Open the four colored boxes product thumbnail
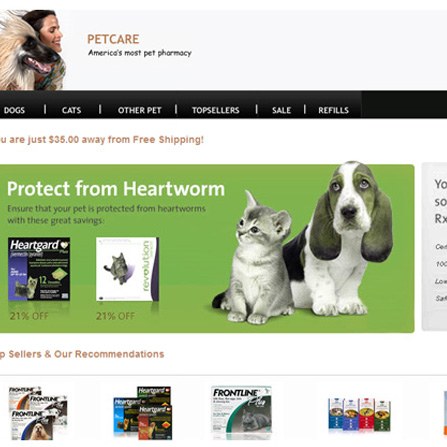This screenshot has width=447, height=447. tap(359, 414)
